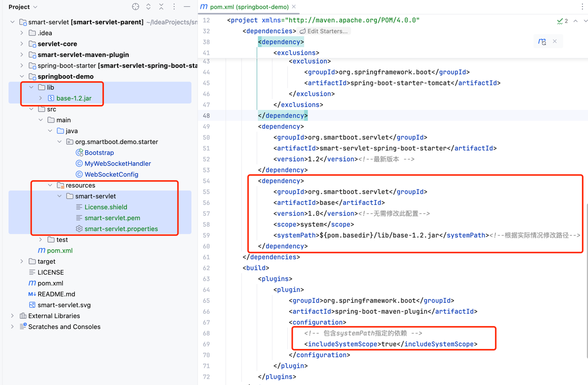
Task: Open the Project view dropdown
Action: (23, 7)
